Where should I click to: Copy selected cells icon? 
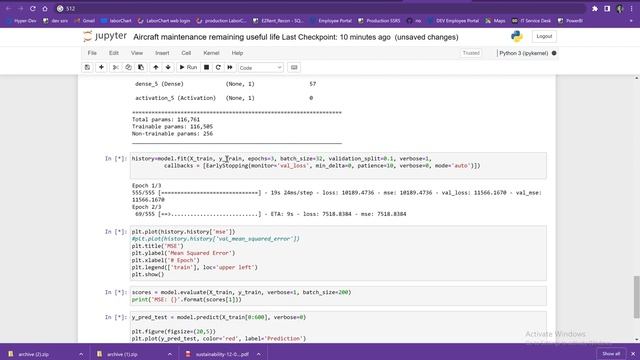pos(129,67)
